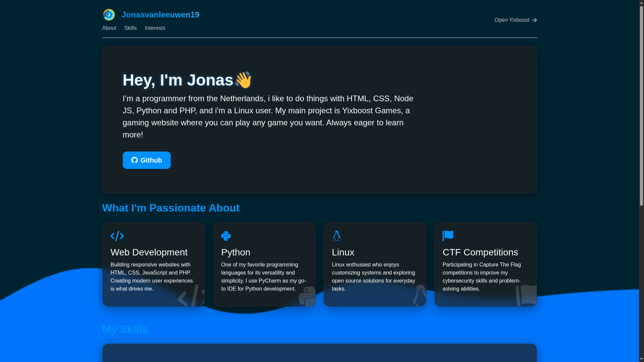This screenshot has width=644, height=362.
Task: Select the Python card title
Action: coord(236,252)
